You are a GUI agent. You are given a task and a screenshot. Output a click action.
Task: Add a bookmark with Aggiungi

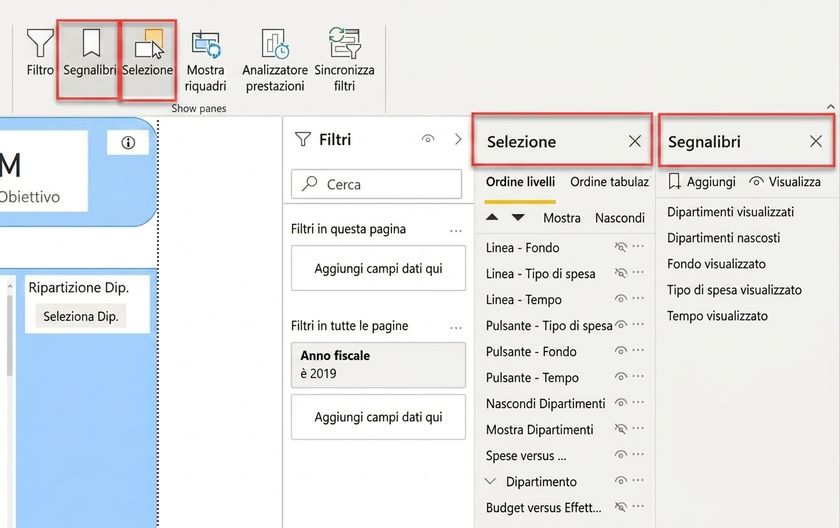(x=702, y=182)
